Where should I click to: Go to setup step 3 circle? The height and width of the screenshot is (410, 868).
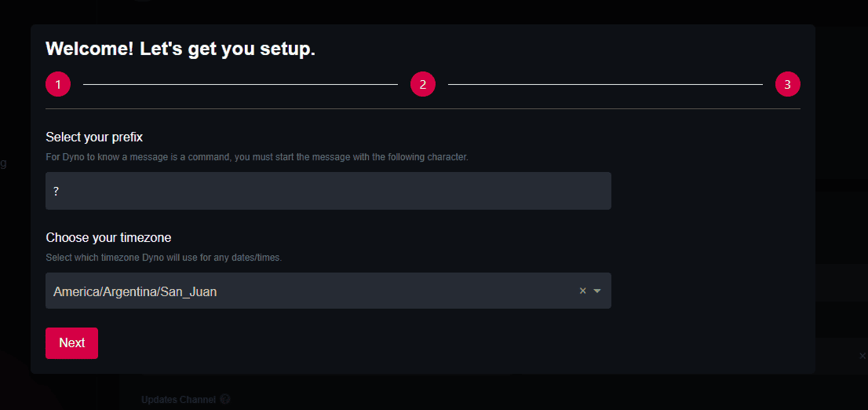pos(788,84)
